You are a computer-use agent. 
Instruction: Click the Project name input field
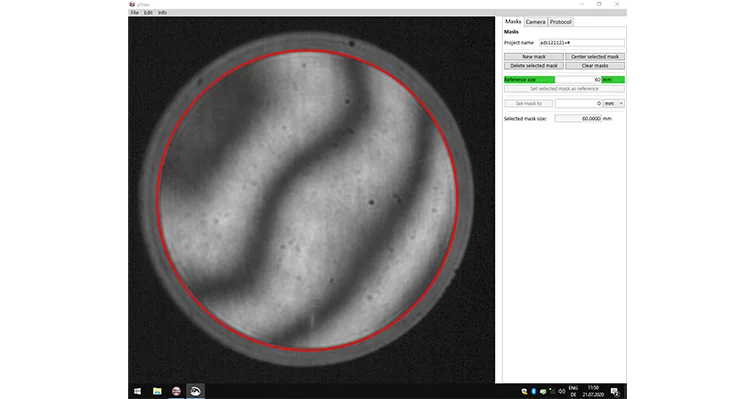click(x=581, y=43)
